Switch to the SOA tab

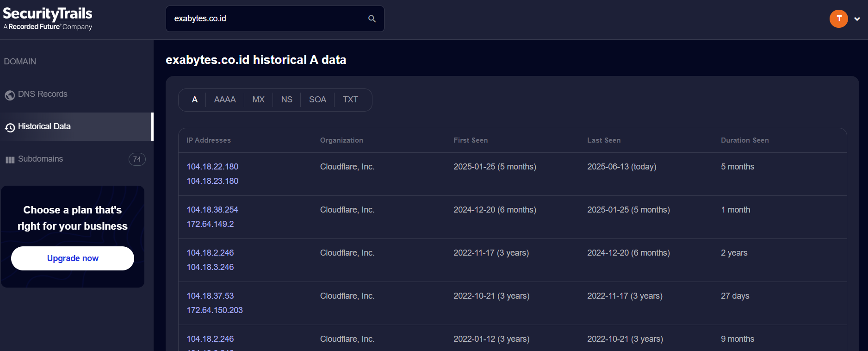click(x=317, y=100)
